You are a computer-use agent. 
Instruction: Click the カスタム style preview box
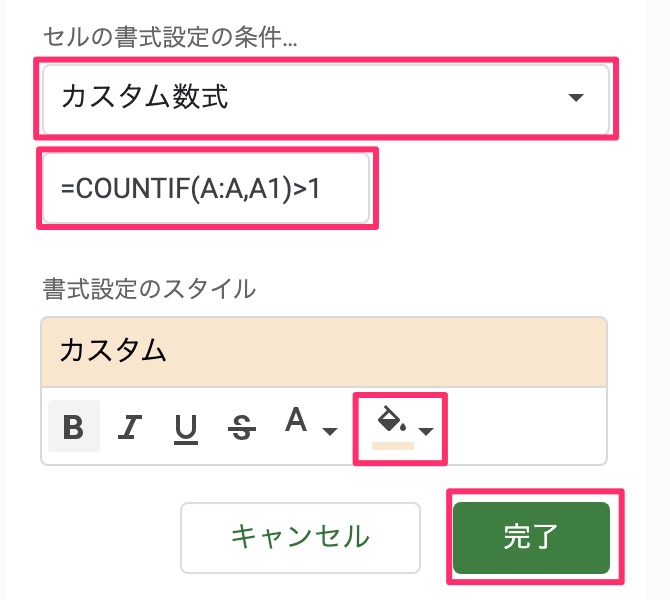(x=324, y=352)
